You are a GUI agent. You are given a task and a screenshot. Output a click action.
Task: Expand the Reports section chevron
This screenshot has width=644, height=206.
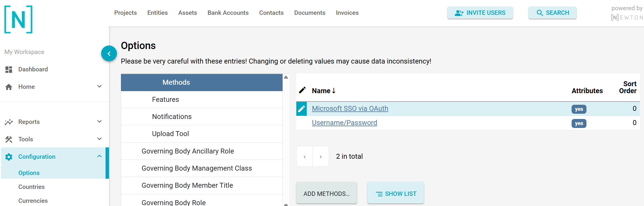(x=99, y=122)
